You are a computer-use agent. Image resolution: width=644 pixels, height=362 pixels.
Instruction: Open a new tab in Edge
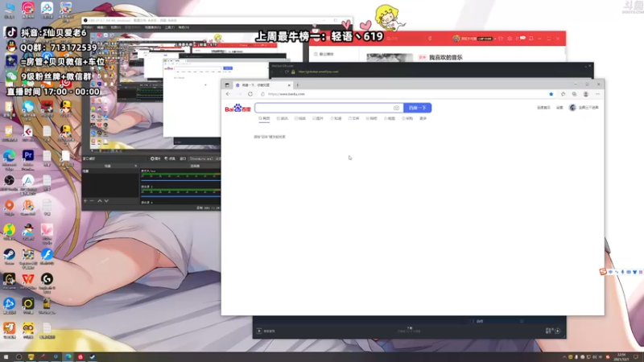pos(298,85)
